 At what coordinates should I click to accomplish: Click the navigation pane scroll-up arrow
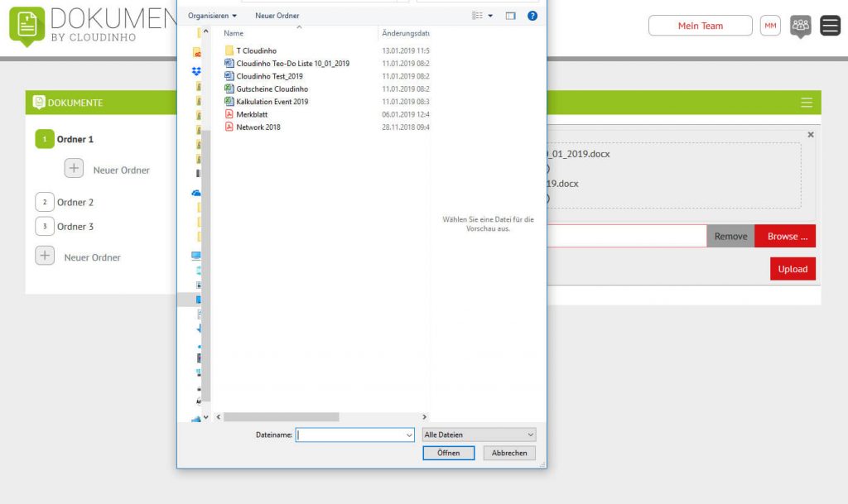205,31
